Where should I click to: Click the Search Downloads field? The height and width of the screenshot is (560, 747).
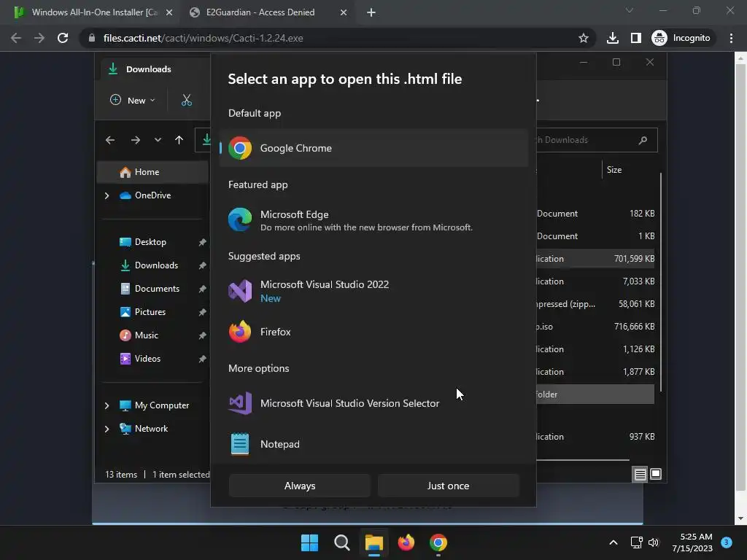pyautogui.click(x=597, y=140)
